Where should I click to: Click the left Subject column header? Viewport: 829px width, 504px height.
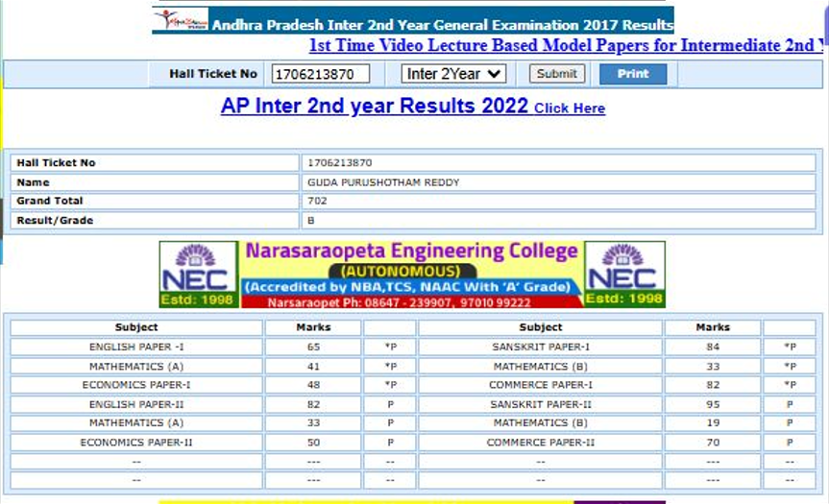click(136, 327)
